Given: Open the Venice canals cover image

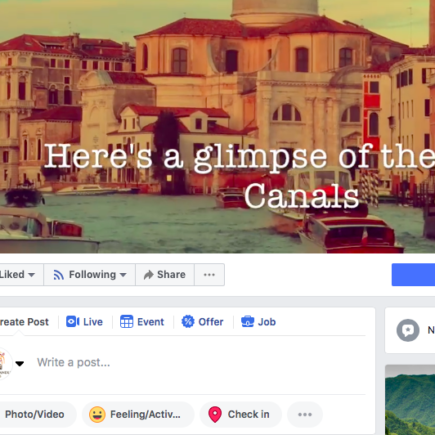Looking at the screenshot, I should (217, 126).
